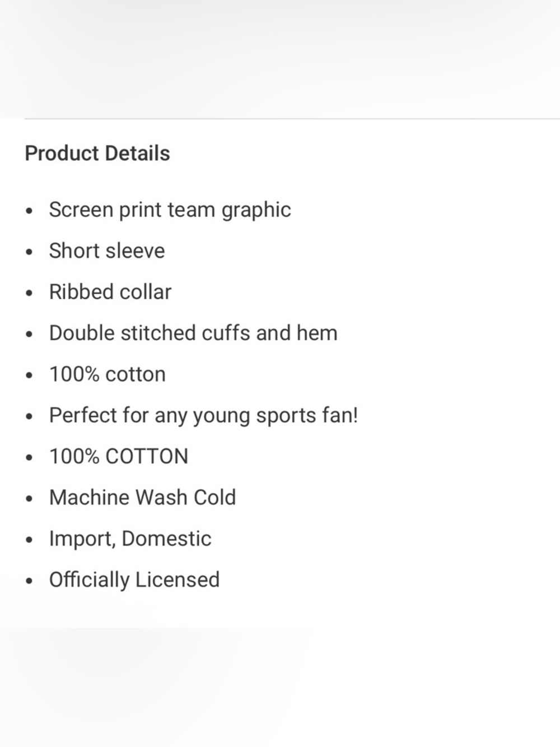Screen dimensions: 560x747
Task: Click the uppercase '100% COTTON' item
Action: coord(119,456)
